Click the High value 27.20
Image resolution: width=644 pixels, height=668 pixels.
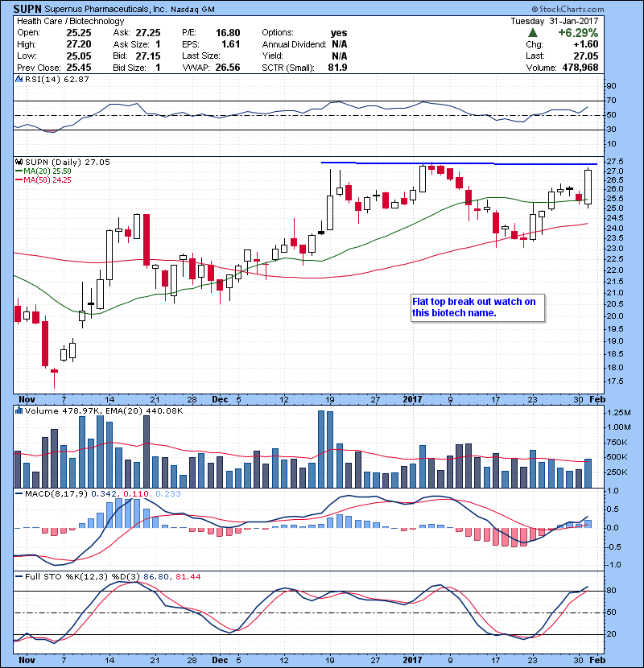[79, 44]
